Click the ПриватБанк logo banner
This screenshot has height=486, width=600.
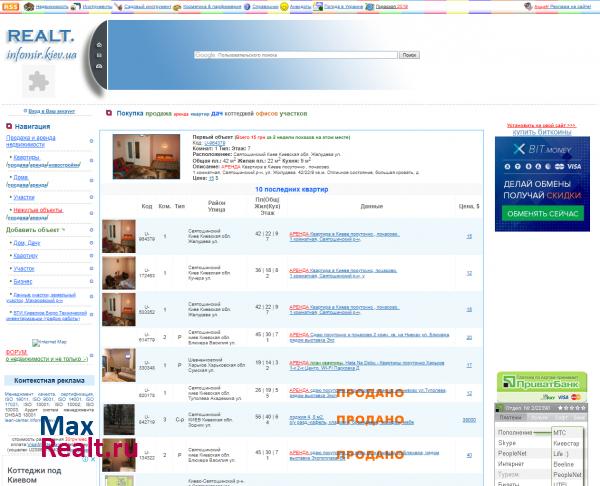[x=542, y=382]
